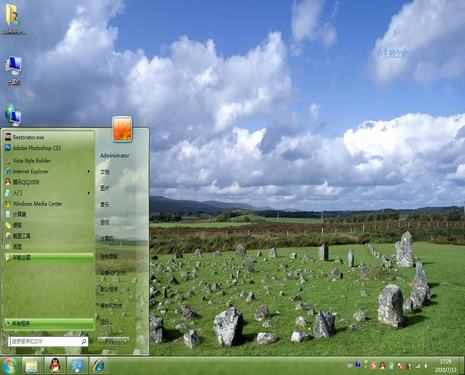
Task: Click the Photoshop CS3 icon in Start menu
Action: tap(8, 148)
